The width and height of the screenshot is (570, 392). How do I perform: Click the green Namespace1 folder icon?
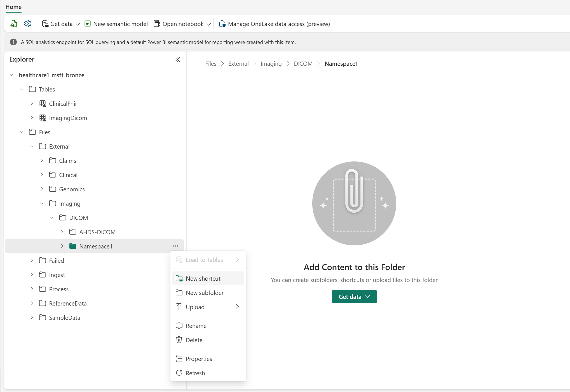[x=73, y=246]
